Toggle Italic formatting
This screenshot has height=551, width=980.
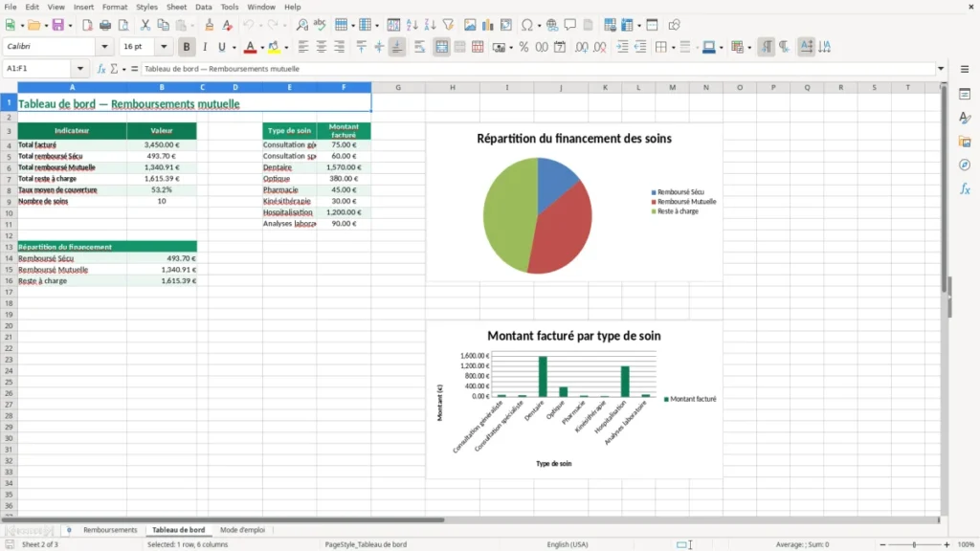[x=205, y=47]
